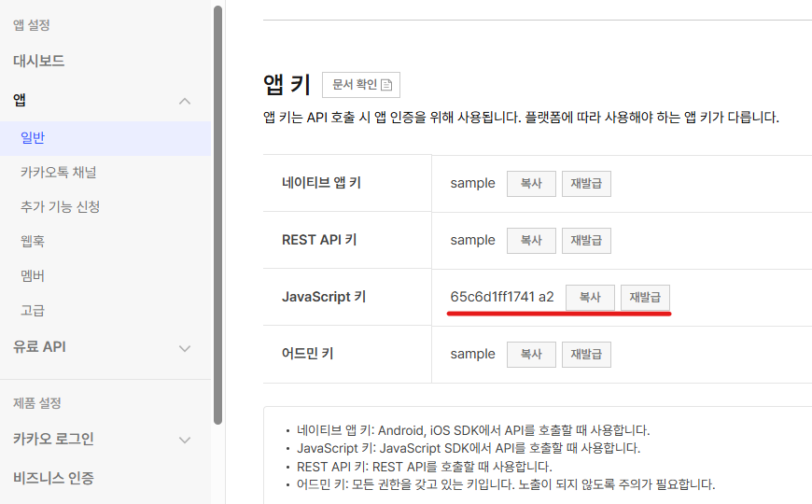Open 비즈니스 인증 in sidebar
The height and width of the screenshot is (504, 812).
[x=53, y=479]
